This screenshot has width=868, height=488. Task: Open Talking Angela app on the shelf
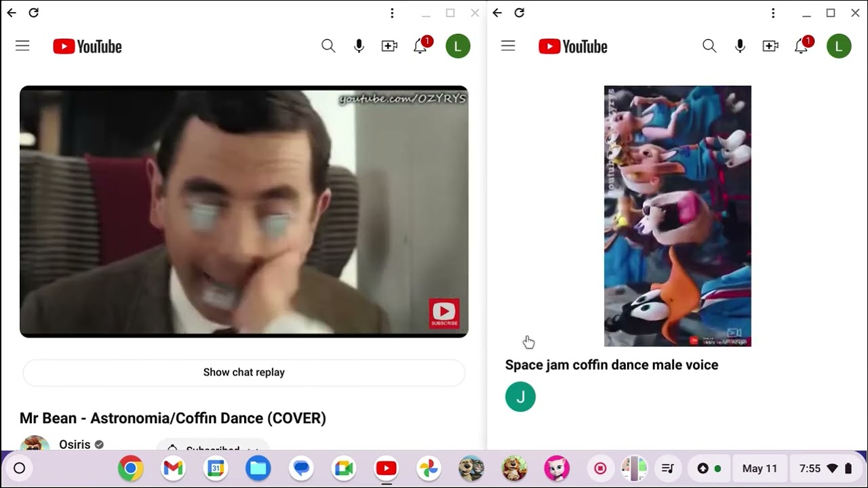[557, 468]
